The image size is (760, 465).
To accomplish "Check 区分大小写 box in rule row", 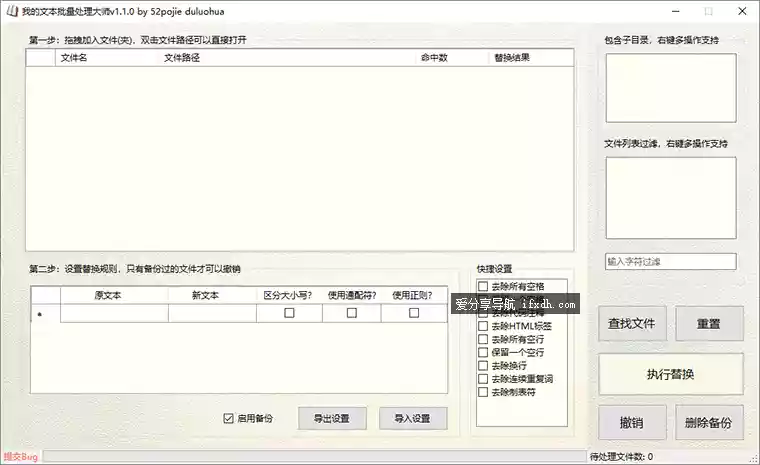I will (289, 313).
